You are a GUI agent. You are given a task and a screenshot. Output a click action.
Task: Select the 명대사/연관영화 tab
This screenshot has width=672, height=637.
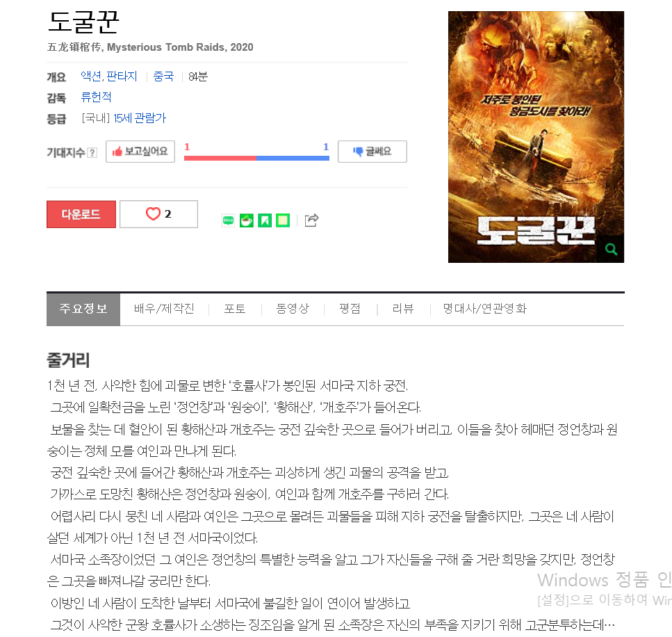pyautogui.click(x=484, y=309)
